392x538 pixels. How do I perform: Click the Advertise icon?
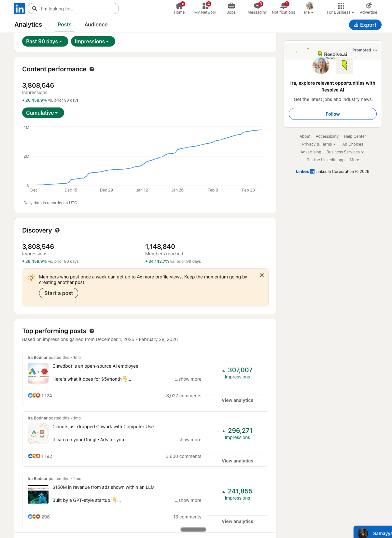click(368, 6)
